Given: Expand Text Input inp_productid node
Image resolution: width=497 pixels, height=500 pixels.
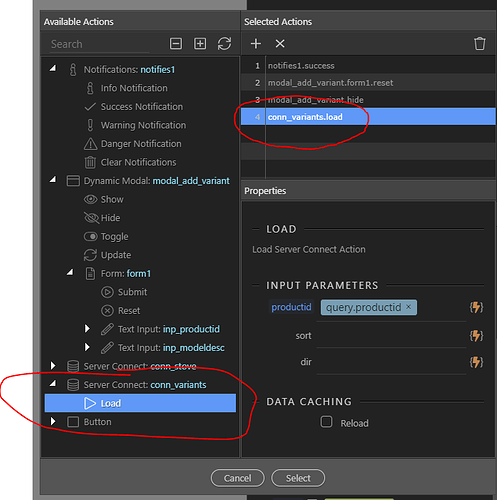Looking at the screenshot, I should [87, 329].
